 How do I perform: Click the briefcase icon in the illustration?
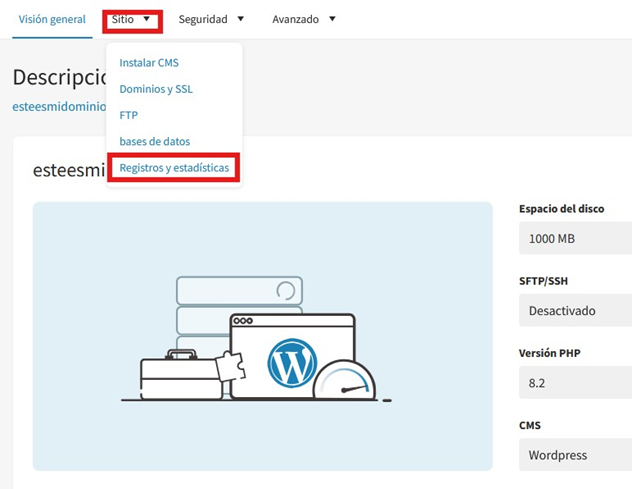tap(181, 375)
